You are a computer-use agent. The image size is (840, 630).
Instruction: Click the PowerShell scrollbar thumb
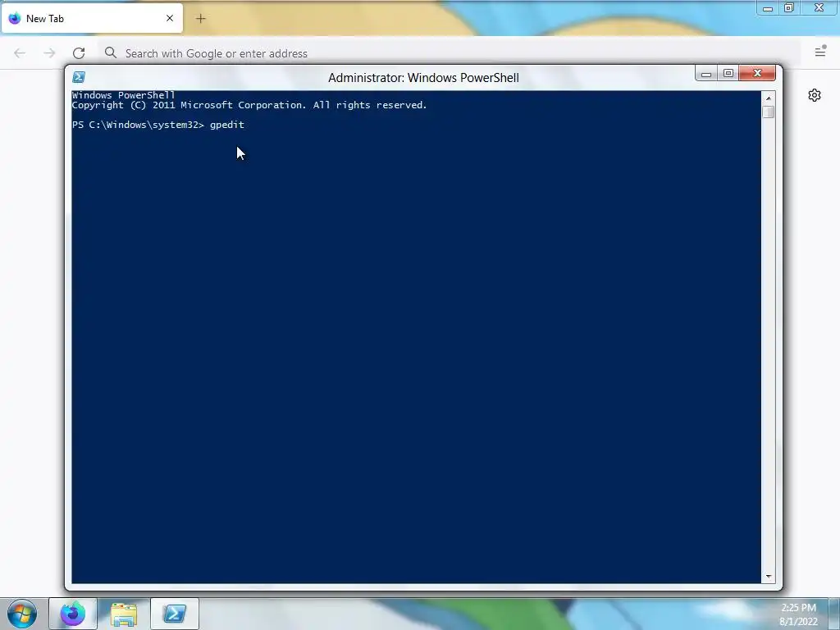tap(768, 112)
